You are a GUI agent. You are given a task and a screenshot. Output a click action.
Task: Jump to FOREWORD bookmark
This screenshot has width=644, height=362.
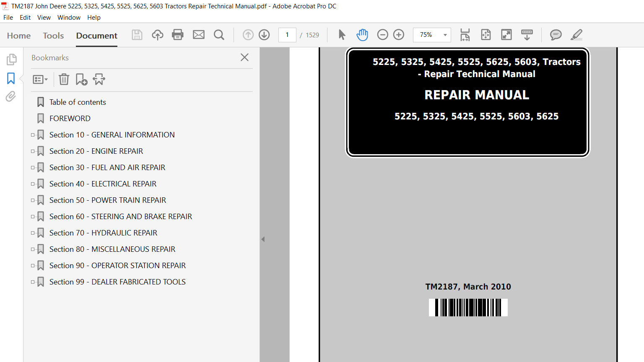click(70, 119)
